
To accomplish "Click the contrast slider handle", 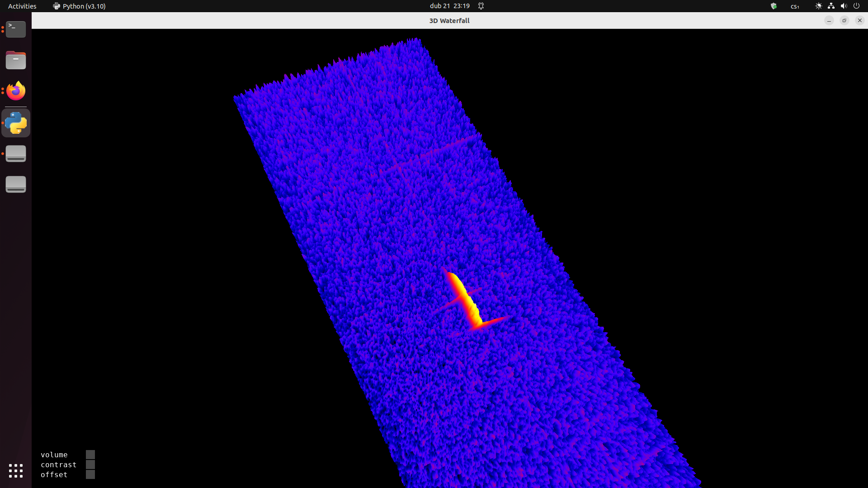I will coord(90,465).
